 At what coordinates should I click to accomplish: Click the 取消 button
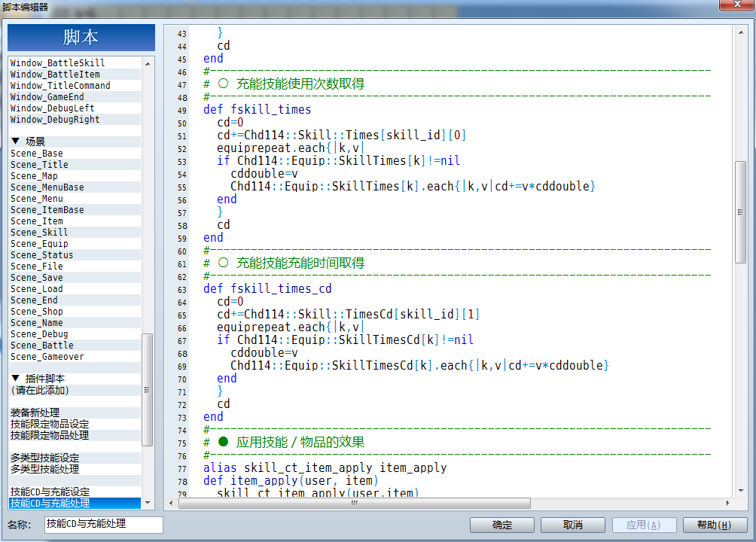pyautogui.click(x=573, y=525)
